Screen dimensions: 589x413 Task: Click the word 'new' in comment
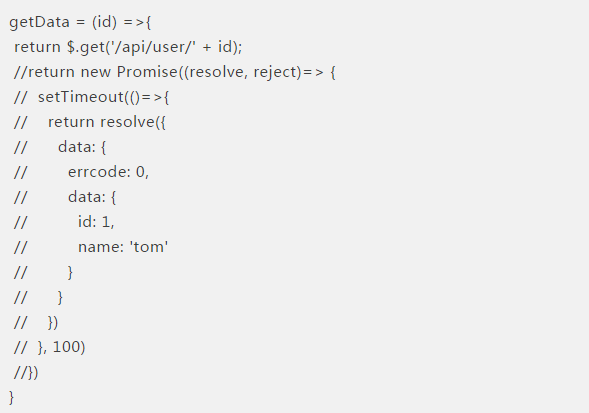(x=96, y=72)
